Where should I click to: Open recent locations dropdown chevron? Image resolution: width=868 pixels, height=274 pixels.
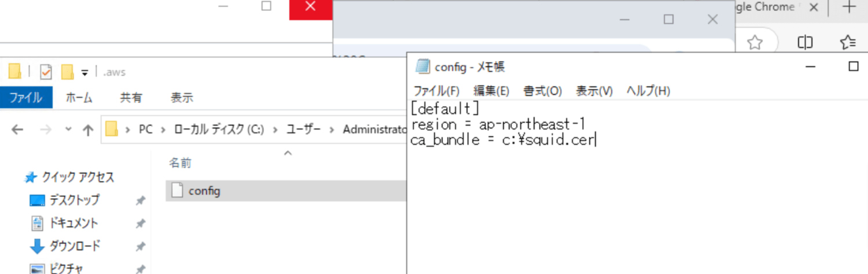(68, 129)
